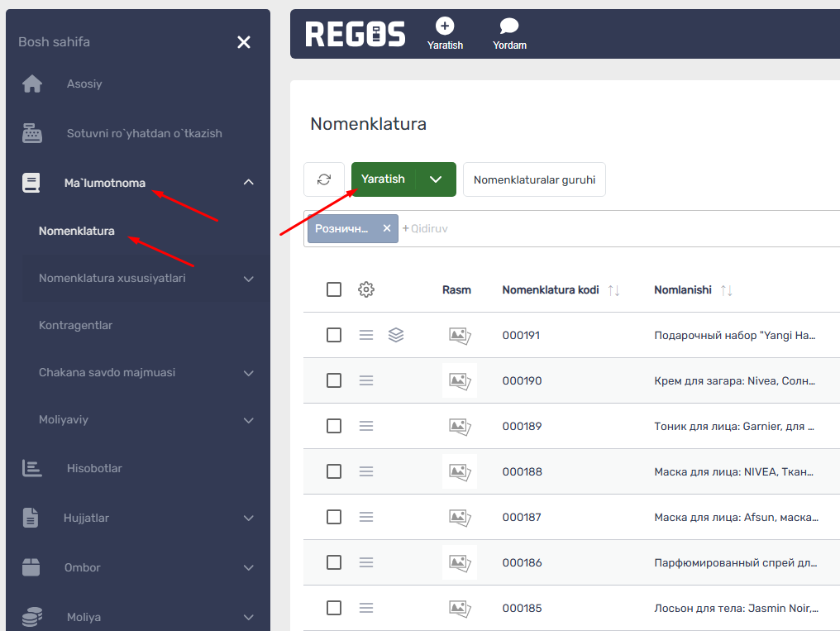The height and width of the screenshot is (631, 840).
Task: Remove the Розничн... filter tag
Action: [x=387, y=228]
